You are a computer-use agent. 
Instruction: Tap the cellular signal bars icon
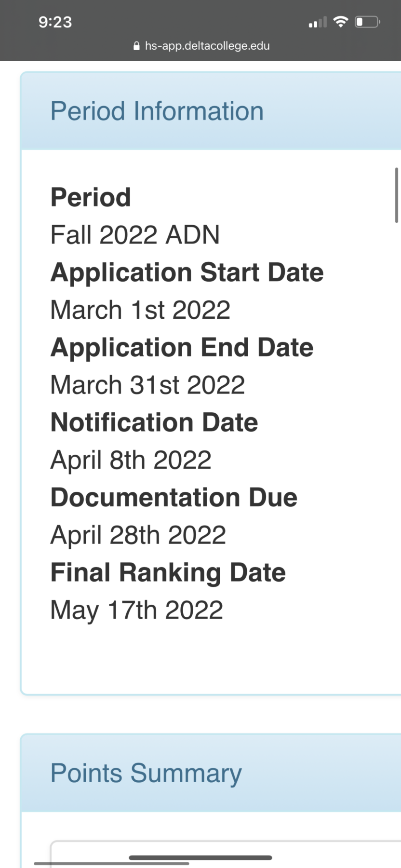pyautogui.click(x=318, y=22)
